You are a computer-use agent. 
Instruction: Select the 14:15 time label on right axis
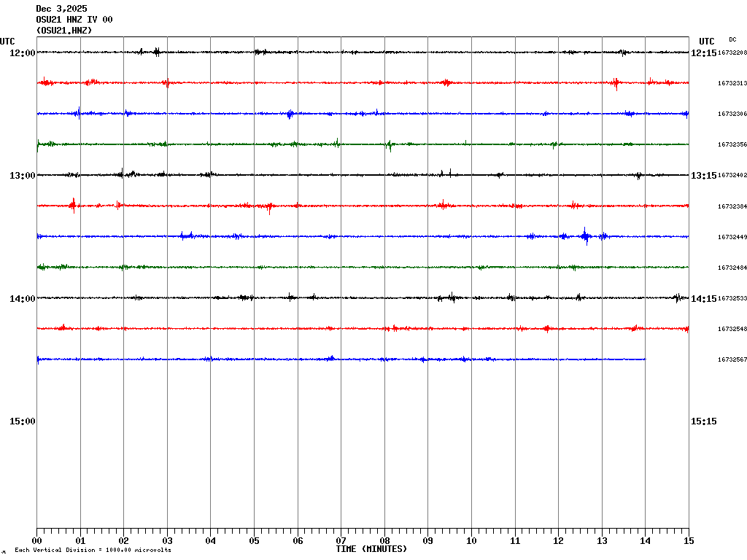pos(703,298)
